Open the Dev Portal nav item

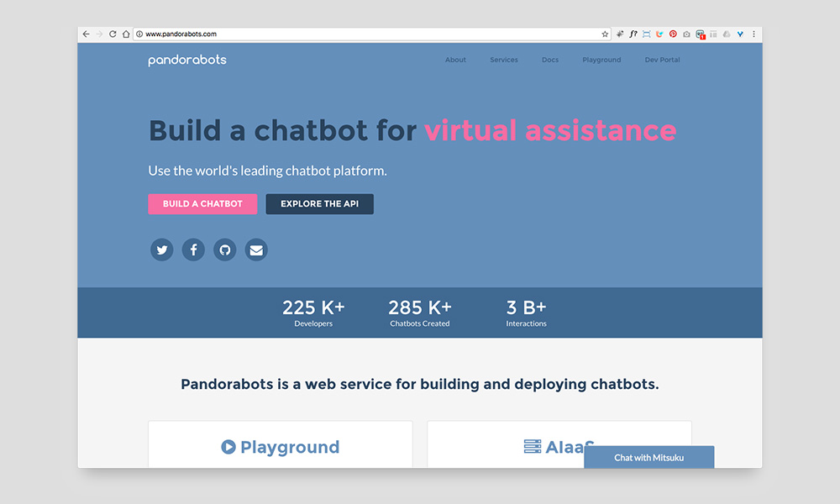[662, 60]
